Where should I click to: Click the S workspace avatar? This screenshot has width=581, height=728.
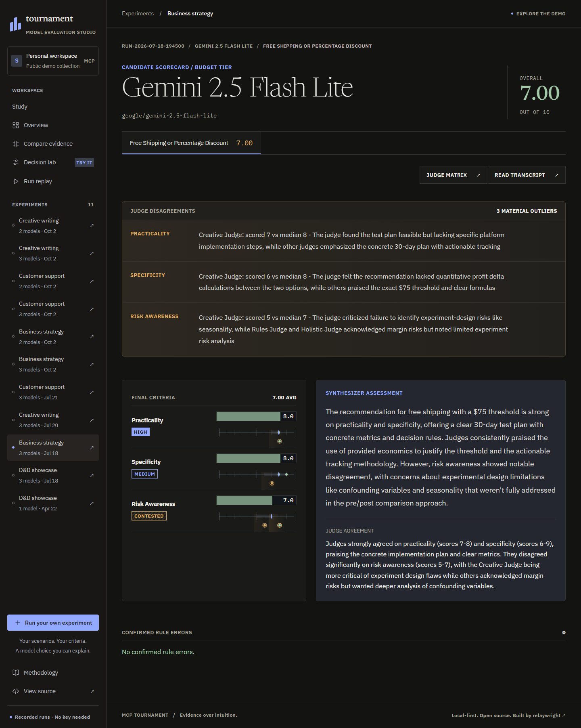pyautogui.click(x=17, y=61)
